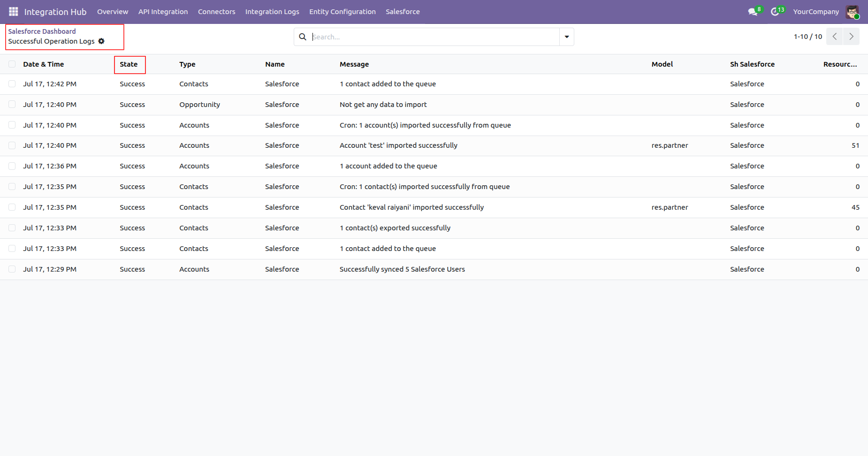This screenshot has width=868, height=456.
Task: Open the apps grid menu icon
Action: [14, 11]
